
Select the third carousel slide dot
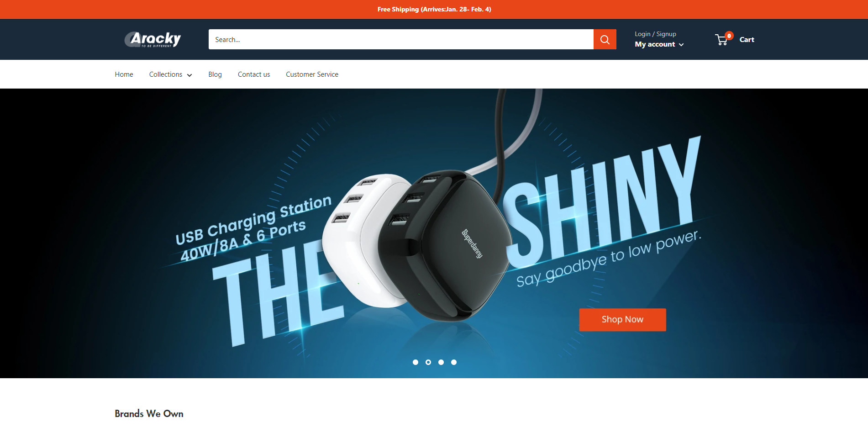[x=441, y=362]
